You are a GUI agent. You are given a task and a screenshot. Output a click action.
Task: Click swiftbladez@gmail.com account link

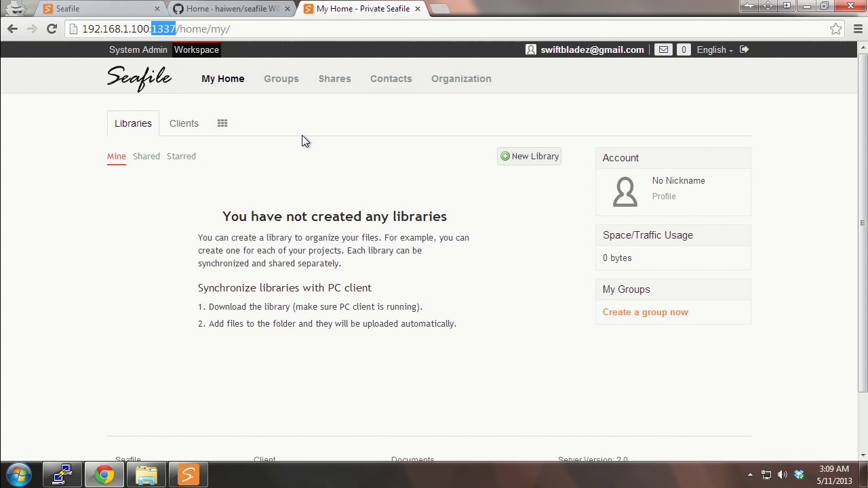(x=592, y=49)
